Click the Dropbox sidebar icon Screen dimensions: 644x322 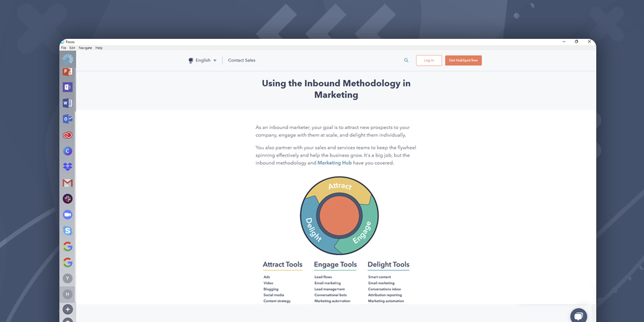[67, 167]
